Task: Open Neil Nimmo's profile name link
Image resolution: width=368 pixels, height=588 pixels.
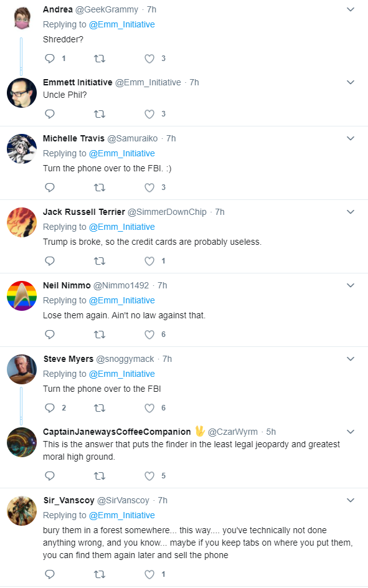Action: click(x=67, y=285)
